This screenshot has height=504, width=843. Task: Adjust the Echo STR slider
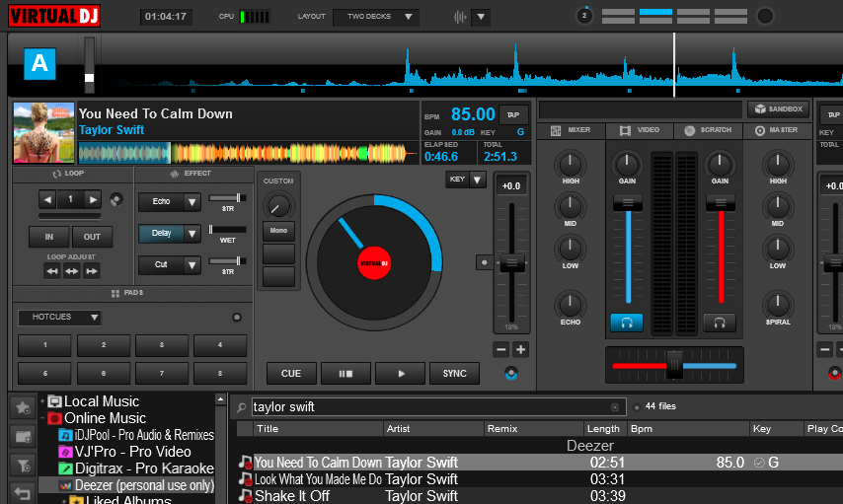[228, 198]
